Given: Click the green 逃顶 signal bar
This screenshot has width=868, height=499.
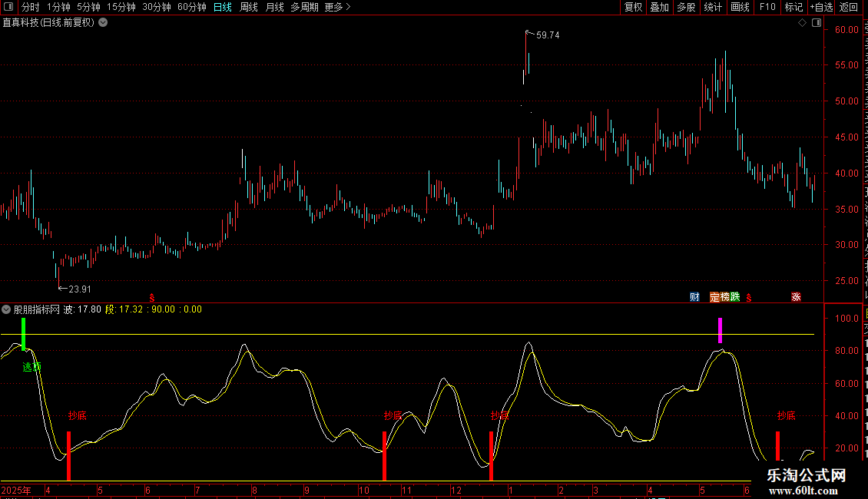Looking at the screenshot, I should click(23, 334).
